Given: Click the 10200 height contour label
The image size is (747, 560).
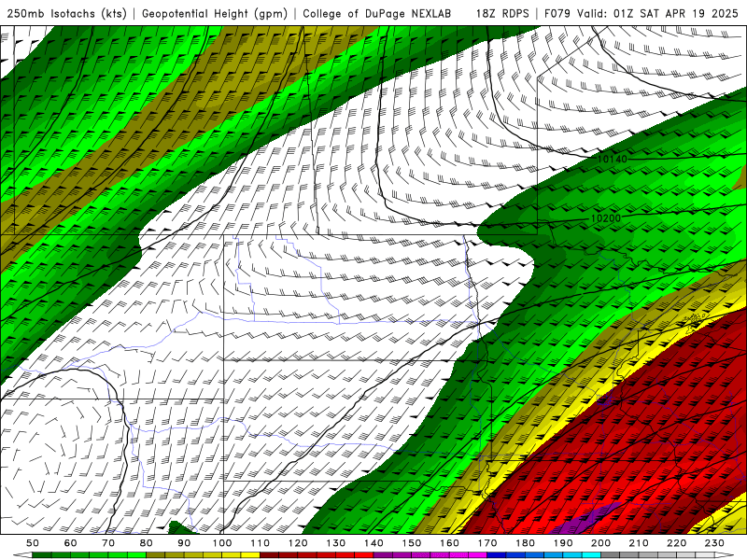Looking at the screenshot, I should tap(606, 218).
